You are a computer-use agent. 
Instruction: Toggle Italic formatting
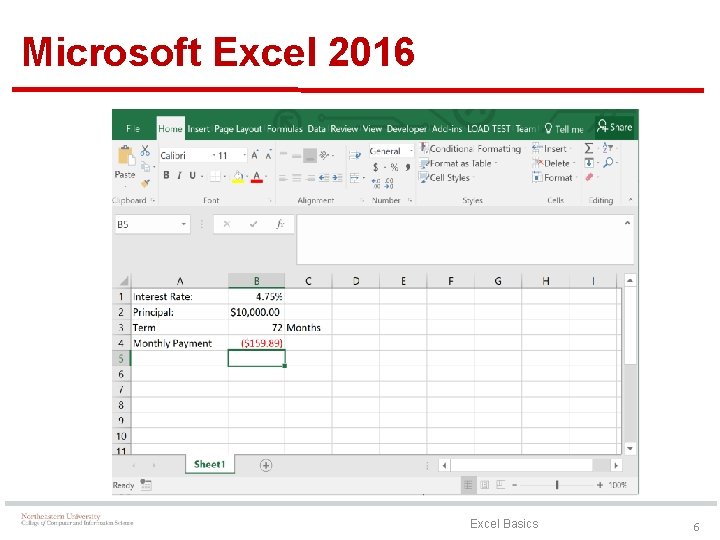pyautogui.click(x=180, y=175)
